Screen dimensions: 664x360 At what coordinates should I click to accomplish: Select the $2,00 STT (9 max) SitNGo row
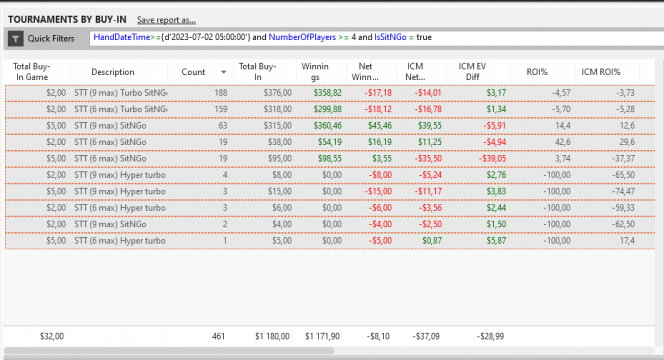pyautogui.click(x=330, y=224)
